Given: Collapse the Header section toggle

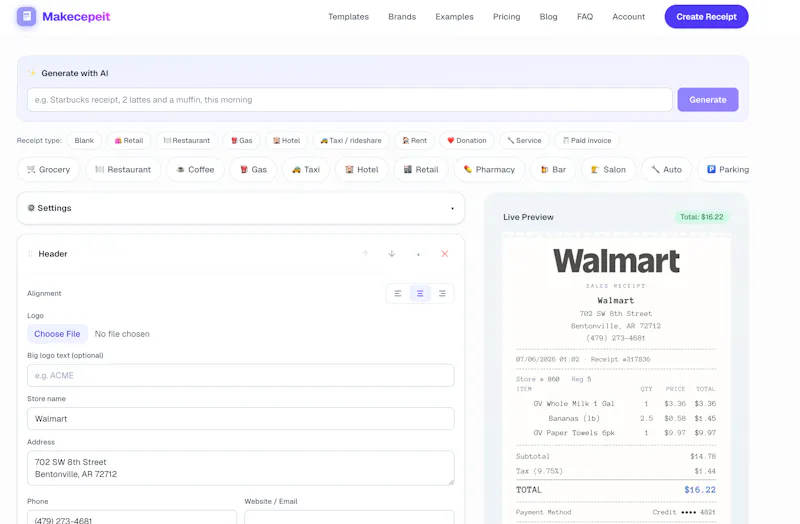Looking at the screenshot, I should [418, 254].
